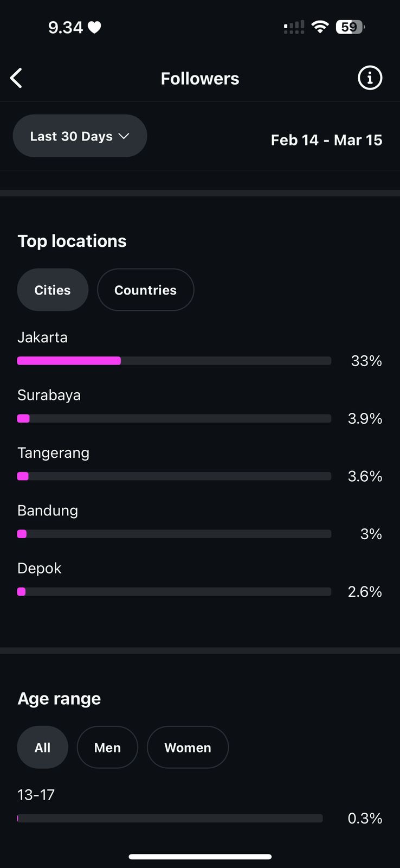
Task: Tap the Jakarta percentage bar
Action: tap(173, 361)
